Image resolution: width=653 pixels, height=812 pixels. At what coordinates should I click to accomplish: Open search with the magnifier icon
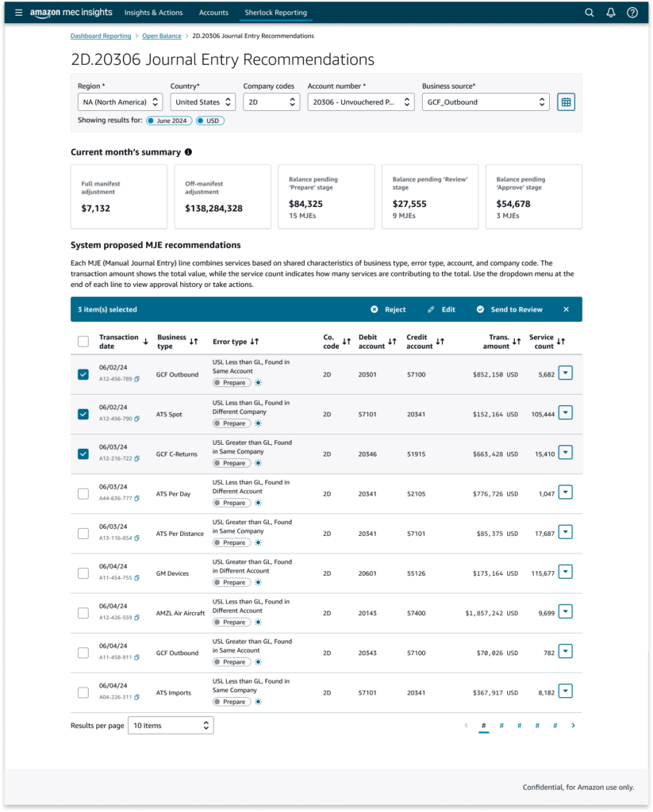(x=590, y=13)
